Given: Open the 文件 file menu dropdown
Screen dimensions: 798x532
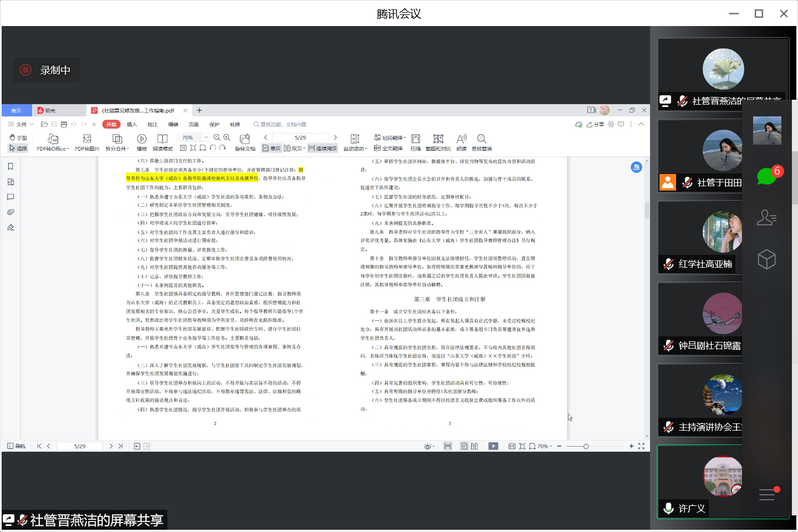Looking at the screenshot, I should point(21,125).
